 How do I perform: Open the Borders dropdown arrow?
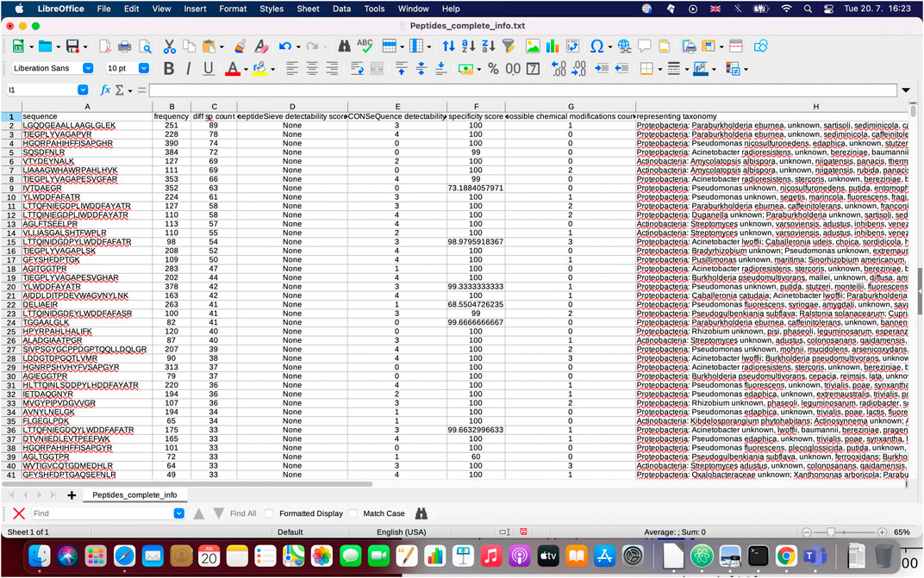(660, 70)
